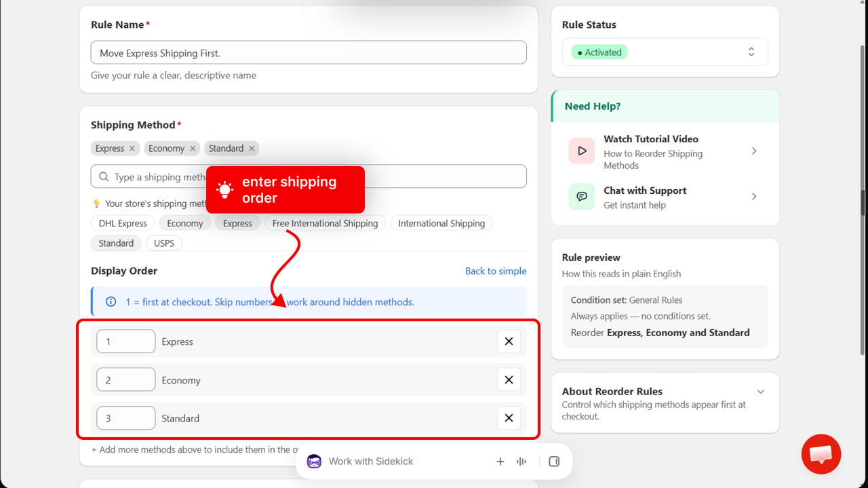Switch Display Order back to simple

point(496,271)
